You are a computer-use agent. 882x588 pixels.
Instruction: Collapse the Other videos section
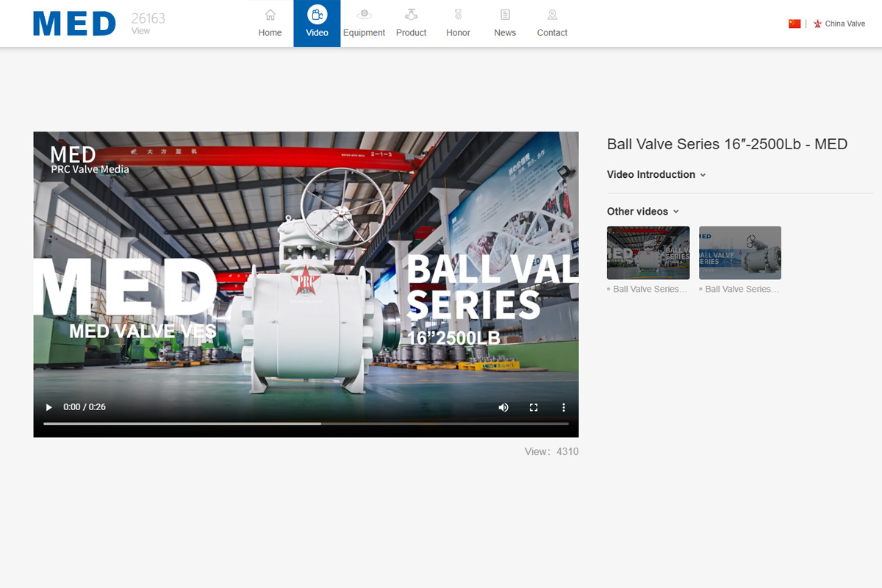click(642, 212)
